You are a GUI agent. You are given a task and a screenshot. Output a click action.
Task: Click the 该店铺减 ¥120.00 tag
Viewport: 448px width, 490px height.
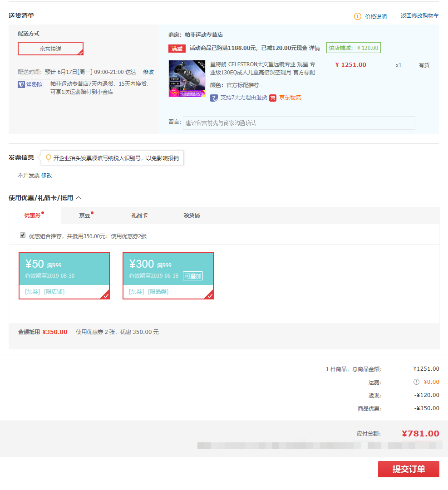[354, 48]
